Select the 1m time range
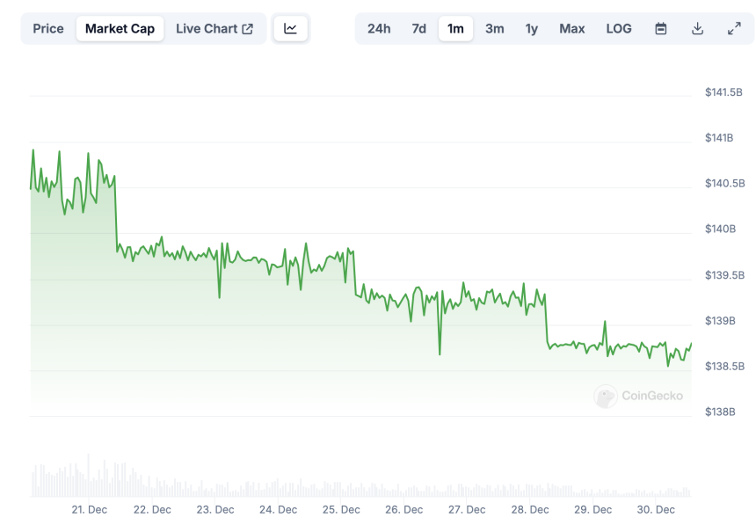Image resolution: width=756 pixels, height=532 pixels. [455, 29]
